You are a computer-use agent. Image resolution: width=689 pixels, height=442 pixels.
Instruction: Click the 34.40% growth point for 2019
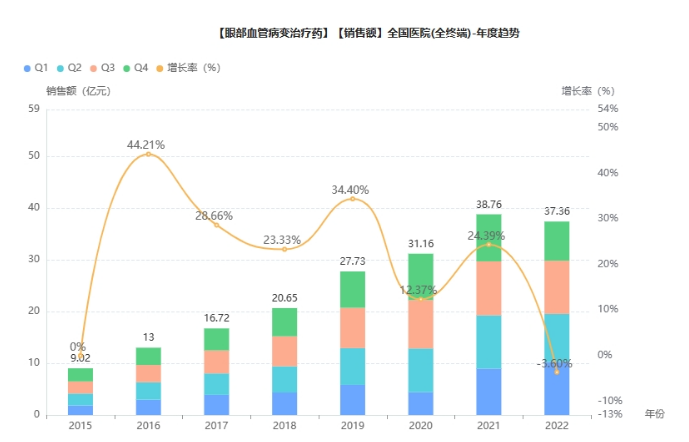click(x=353, y=199)
